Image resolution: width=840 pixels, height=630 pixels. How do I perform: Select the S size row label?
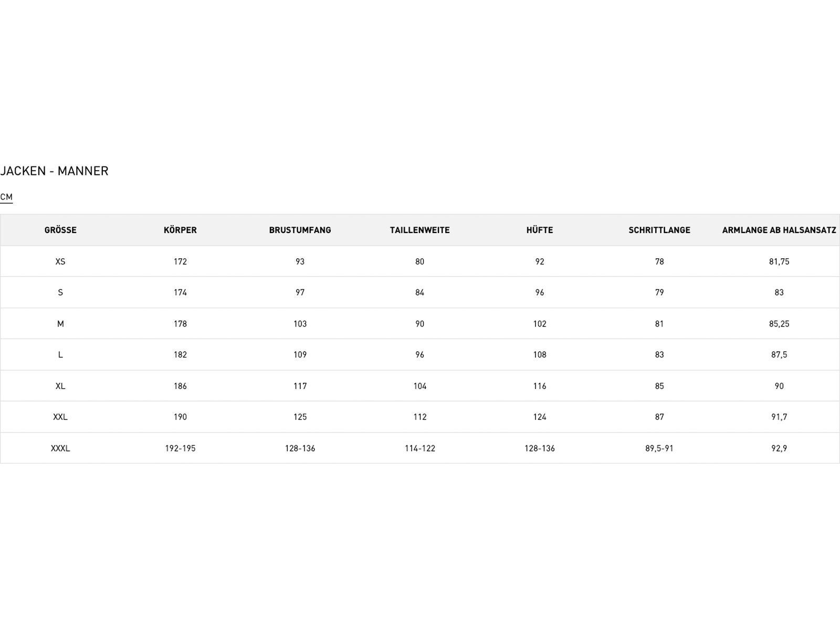[60, 292]
